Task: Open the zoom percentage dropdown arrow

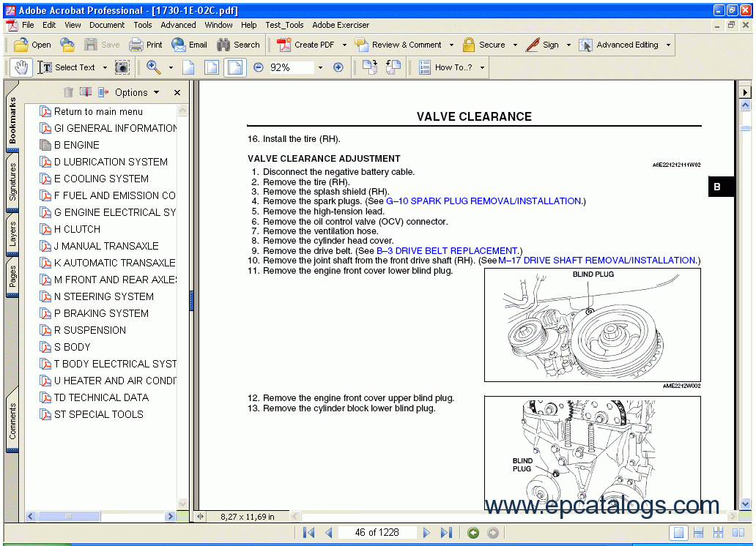Action: [320, 67]
